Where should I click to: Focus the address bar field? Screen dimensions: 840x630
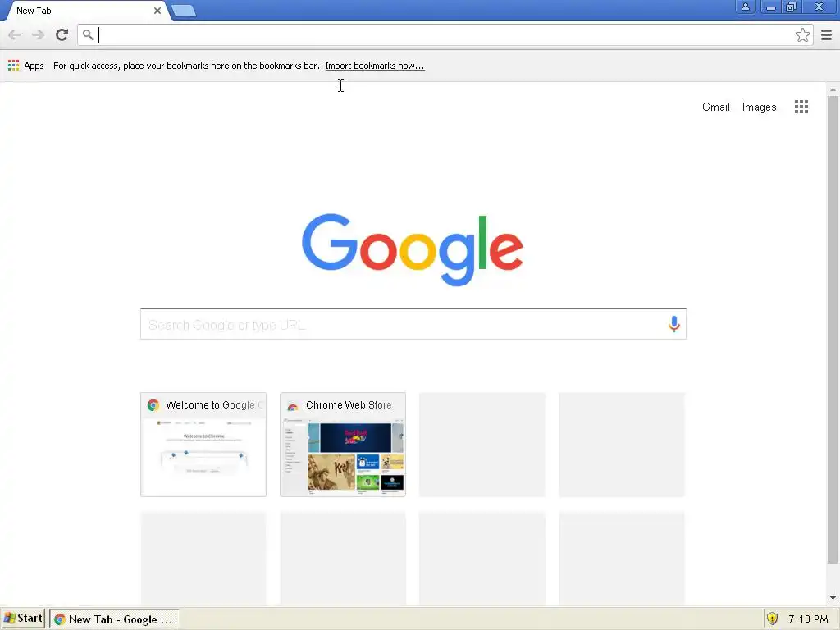click(x=445, y=34)
